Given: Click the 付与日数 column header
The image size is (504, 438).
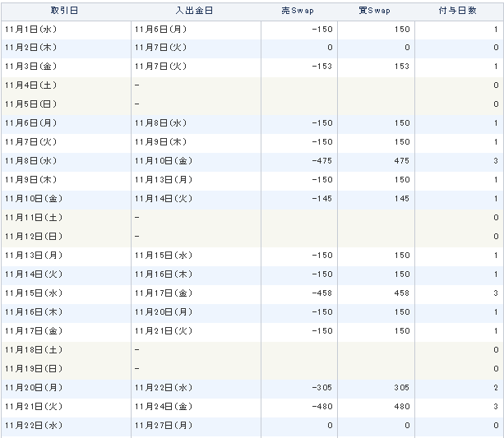Looking at the screenshot, I should (459, 12).
